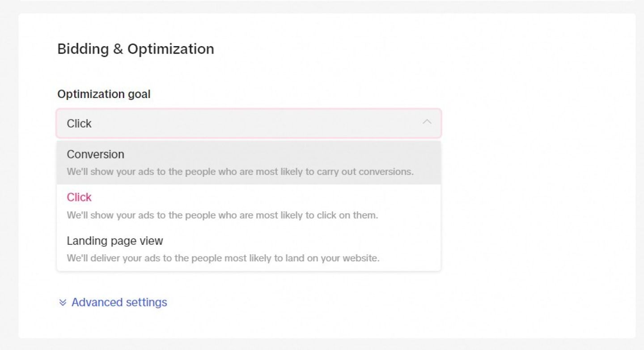Viewport: 644px width, 350px height.
Task: Pick the pink highlighted Click option
Action: [x=79, y=197]
